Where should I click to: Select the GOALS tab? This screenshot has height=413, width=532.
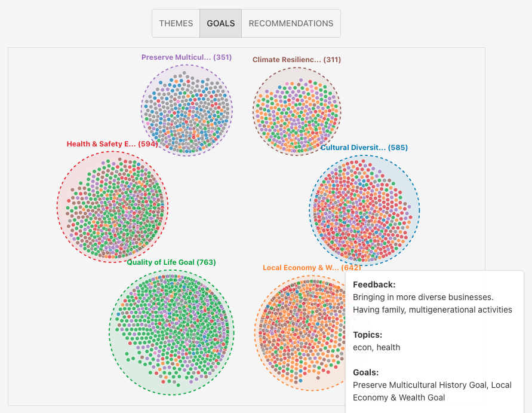(221, 23)
